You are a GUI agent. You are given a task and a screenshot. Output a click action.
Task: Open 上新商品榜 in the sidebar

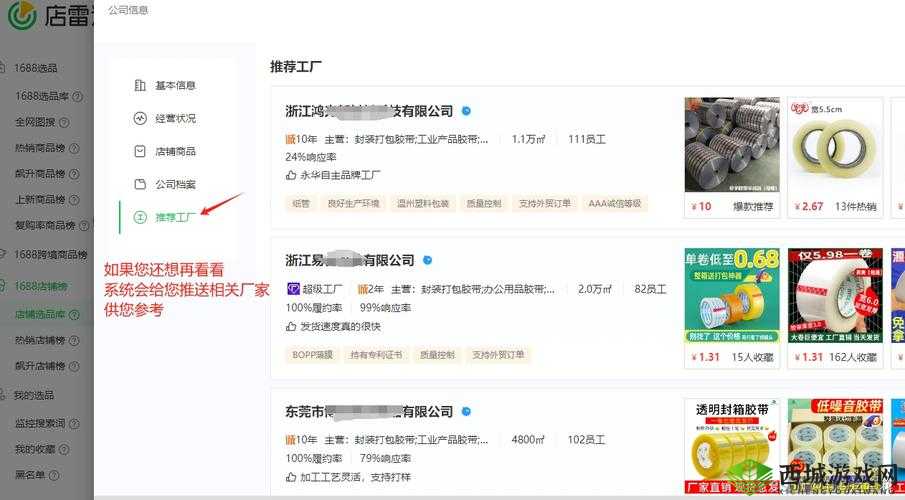tap(40, 200)
